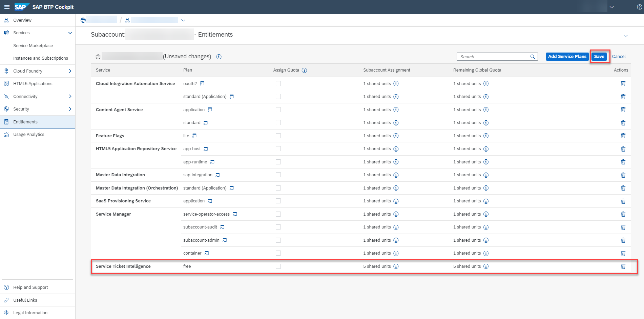Click the search magnifier icon
Image resolution: width=644 pixels, height=319 pixels.
[533, 57]
